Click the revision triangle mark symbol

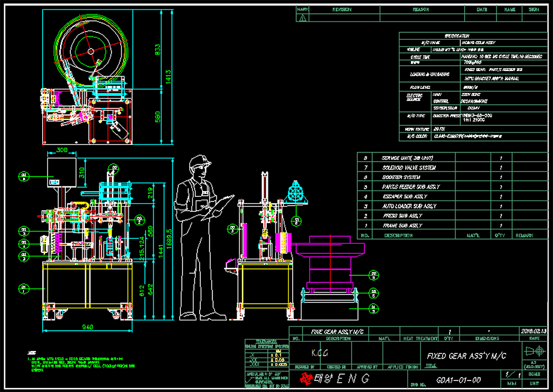tap(302, 18)
